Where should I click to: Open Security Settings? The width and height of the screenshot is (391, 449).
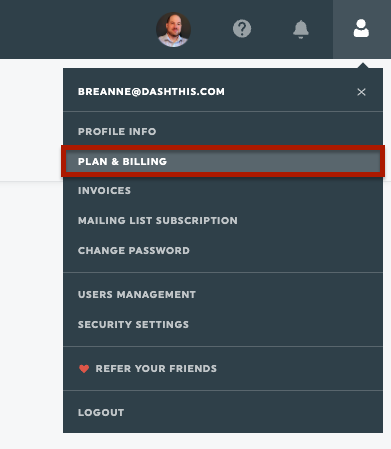[133, 324]
